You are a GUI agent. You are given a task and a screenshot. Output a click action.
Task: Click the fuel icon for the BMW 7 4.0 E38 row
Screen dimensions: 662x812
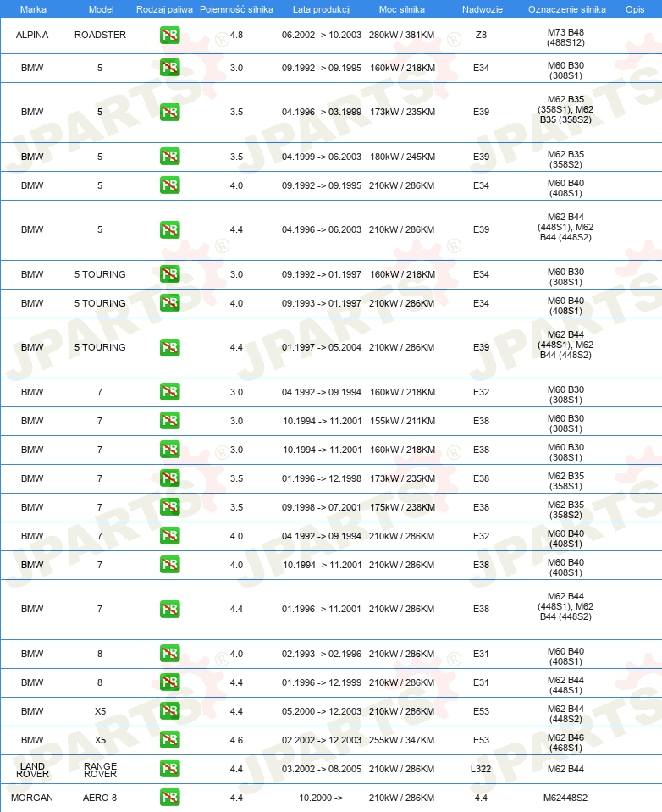170,565
